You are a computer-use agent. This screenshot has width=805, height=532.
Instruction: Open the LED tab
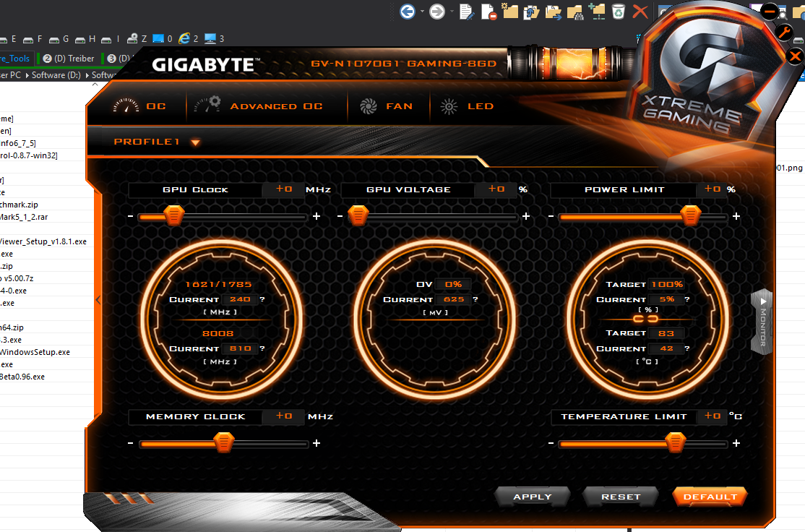tap(467, 106)
